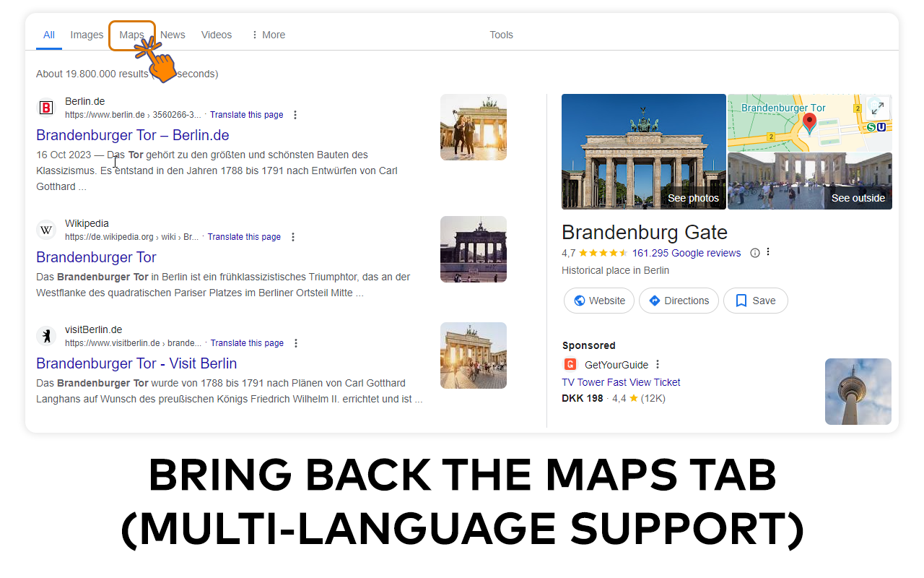This screenshot has width=924, height=578.
Task: Click the de.wikipedia.org URL text
Action: 131,237
